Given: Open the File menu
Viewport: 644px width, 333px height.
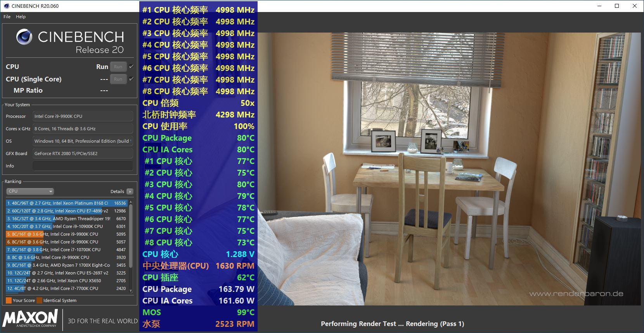Looking at the screenshot, I should pos(7,17).
